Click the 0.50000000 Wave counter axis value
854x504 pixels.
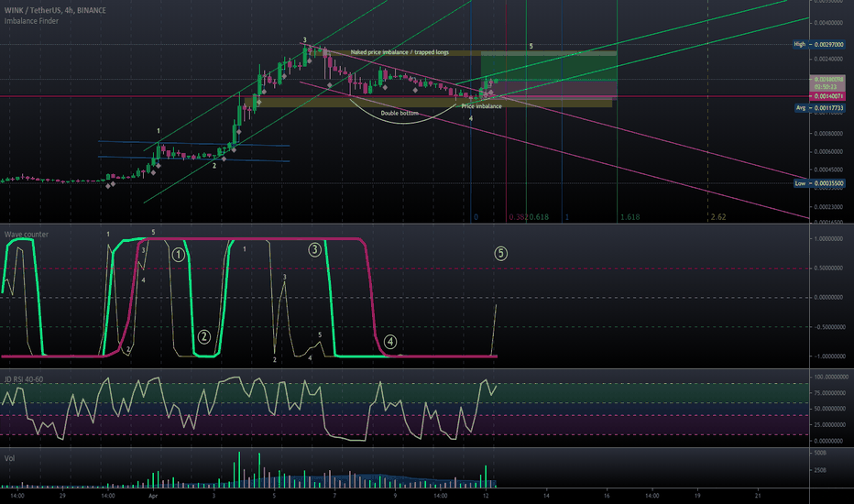(829, 268)
